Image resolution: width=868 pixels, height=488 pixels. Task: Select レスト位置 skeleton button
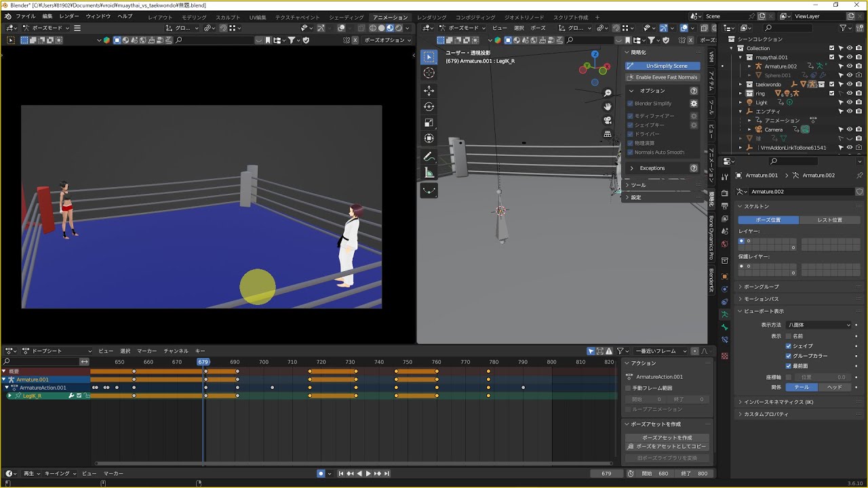[x=829, y=220]
